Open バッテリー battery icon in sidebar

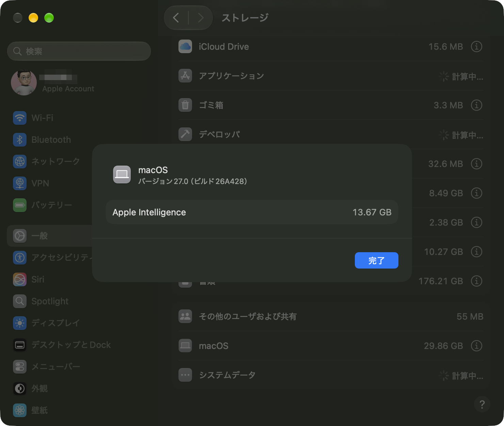click(x=20, y=205)
